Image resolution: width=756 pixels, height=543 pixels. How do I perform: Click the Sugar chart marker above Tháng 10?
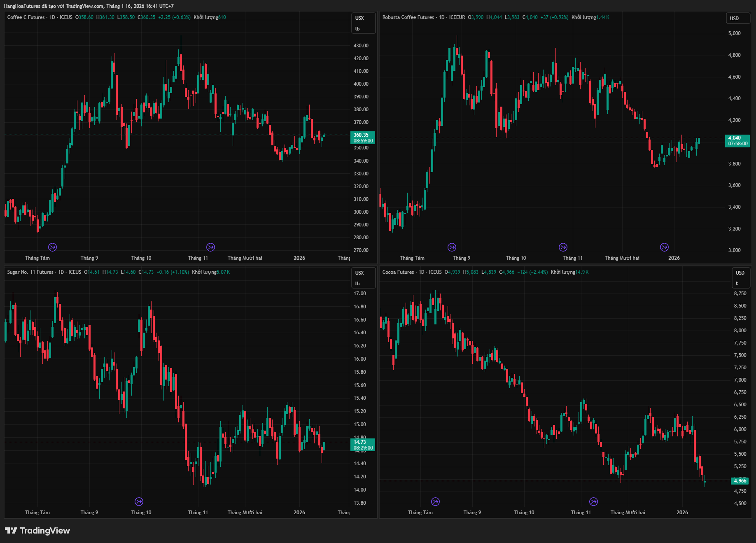coord(139,501)
